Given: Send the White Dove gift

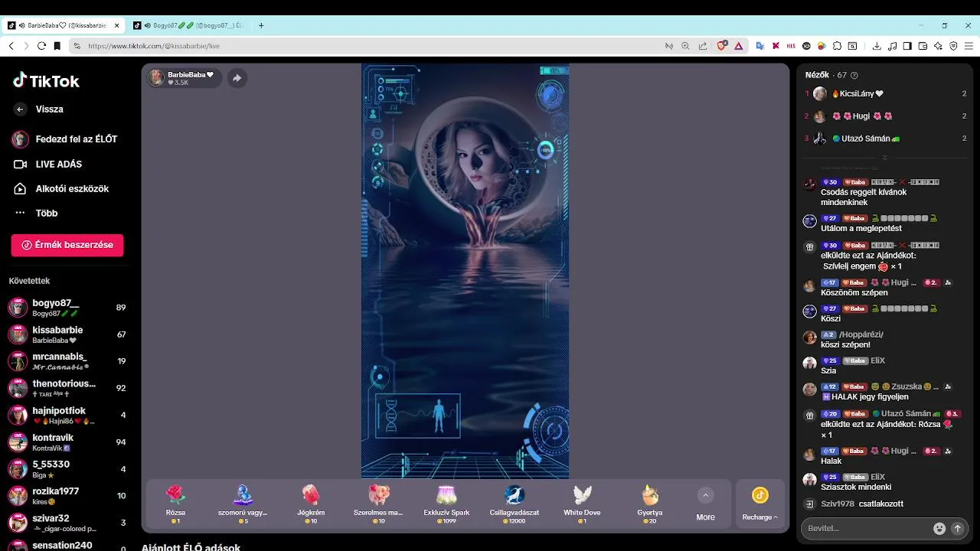Looking at the screenshot, I should (x=582, y=504).
